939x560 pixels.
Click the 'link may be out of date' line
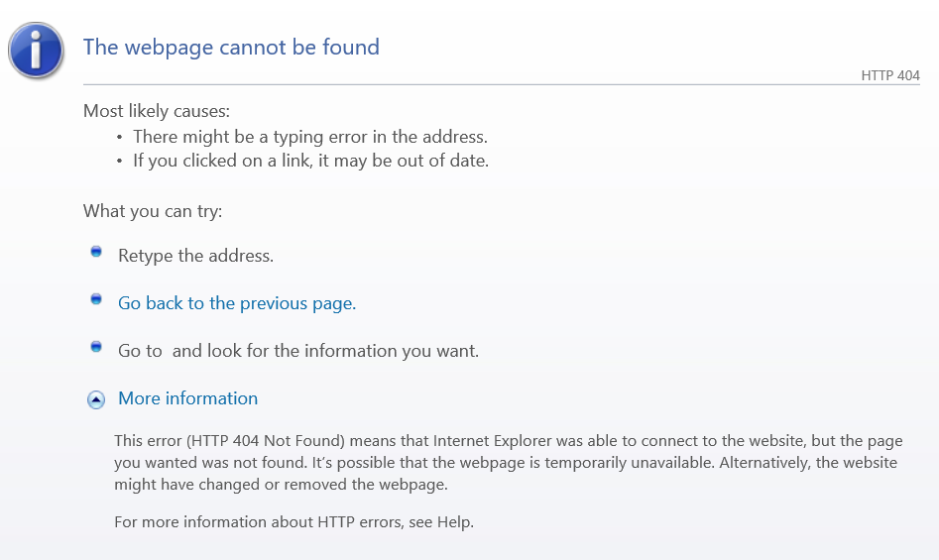coord(310,161)
